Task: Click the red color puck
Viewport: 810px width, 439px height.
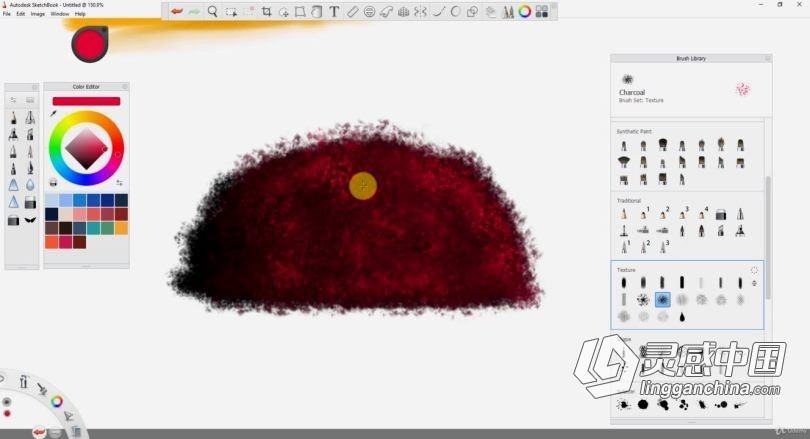Action: 90,44
